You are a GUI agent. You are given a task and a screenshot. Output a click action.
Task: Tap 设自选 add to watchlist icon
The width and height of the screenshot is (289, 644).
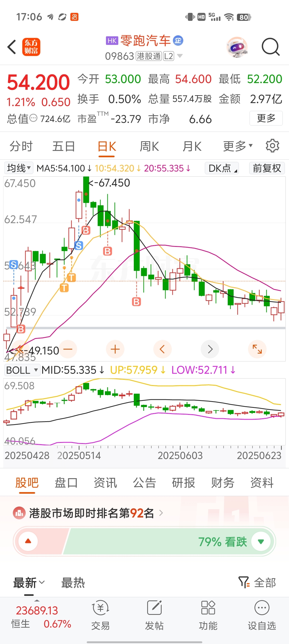coord(262,608)
